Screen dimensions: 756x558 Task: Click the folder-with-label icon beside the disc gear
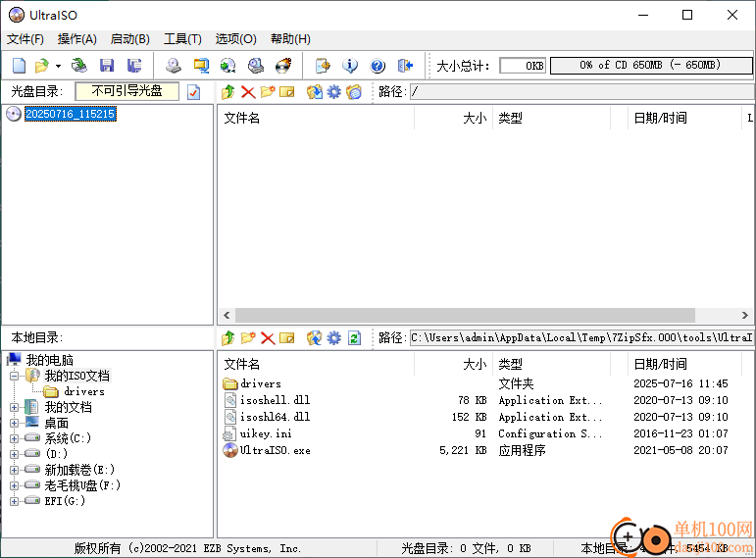click(x=354, y=91)
